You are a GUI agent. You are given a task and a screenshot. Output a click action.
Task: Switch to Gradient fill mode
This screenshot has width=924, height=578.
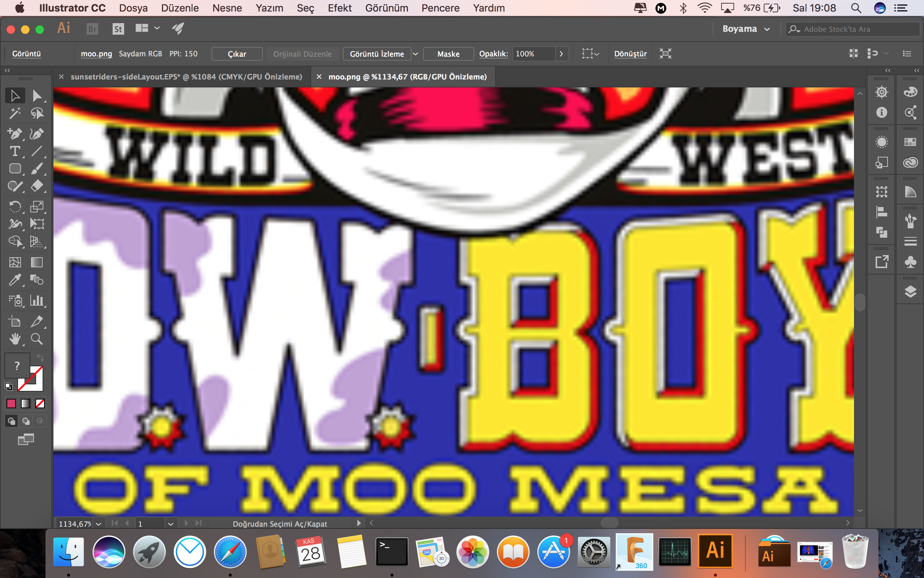[26, 403]
